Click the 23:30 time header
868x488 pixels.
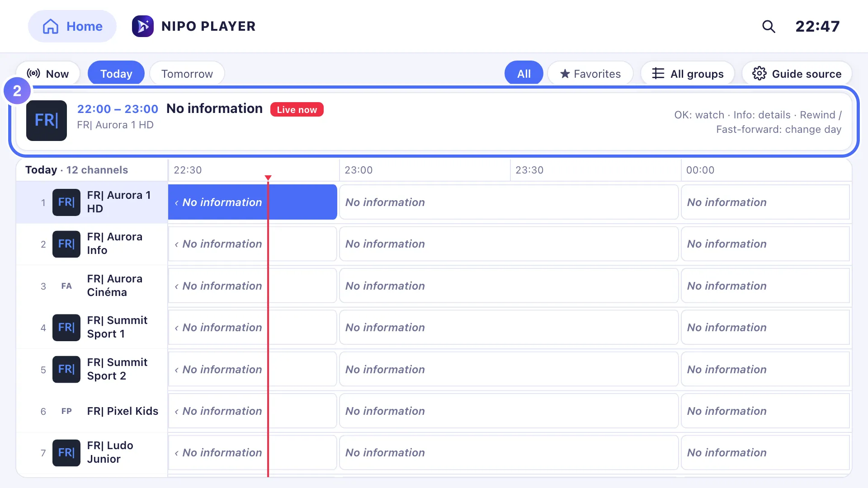point(529,170)
